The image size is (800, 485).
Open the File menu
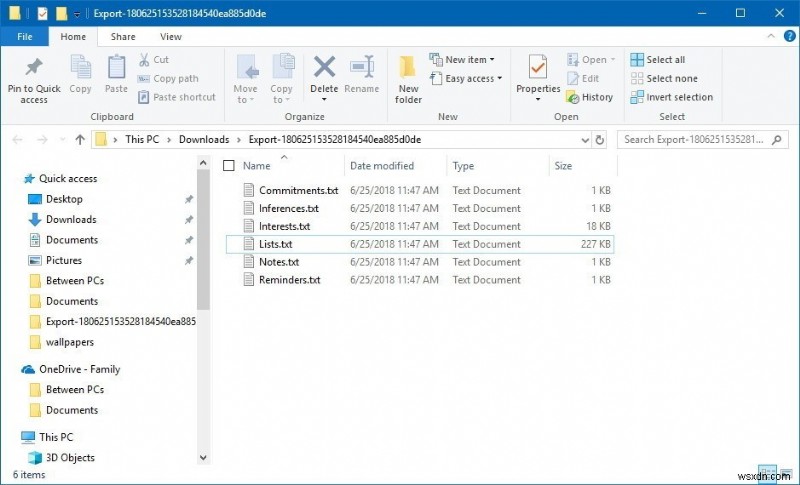tap(25, 37)
